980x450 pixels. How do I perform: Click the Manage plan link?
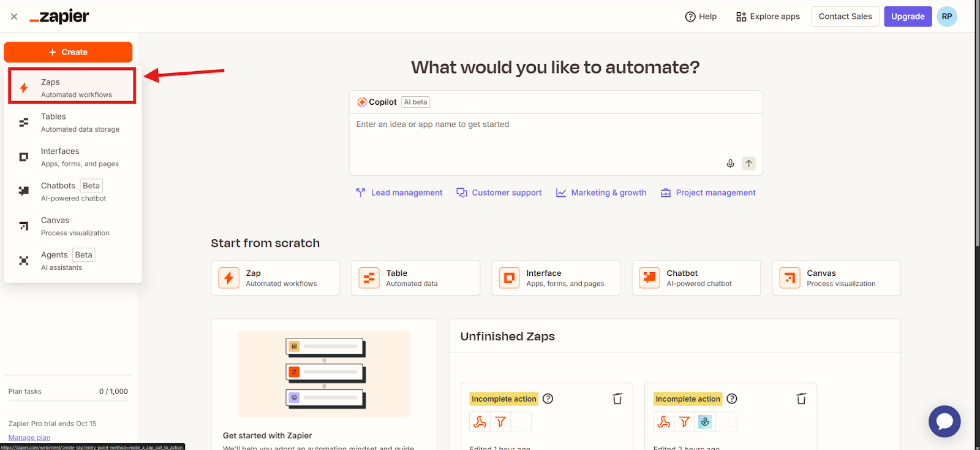click(29, 438)
